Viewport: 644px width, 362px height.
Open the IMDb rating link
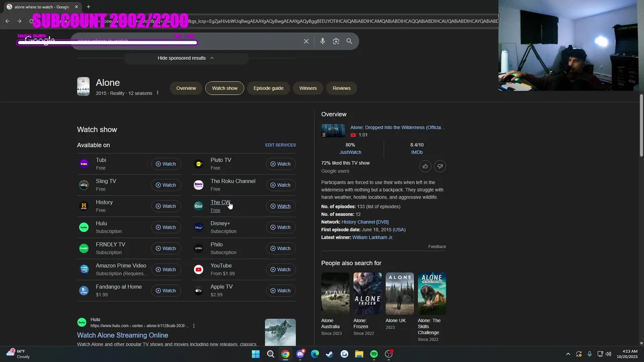click(x=417, y=152)
